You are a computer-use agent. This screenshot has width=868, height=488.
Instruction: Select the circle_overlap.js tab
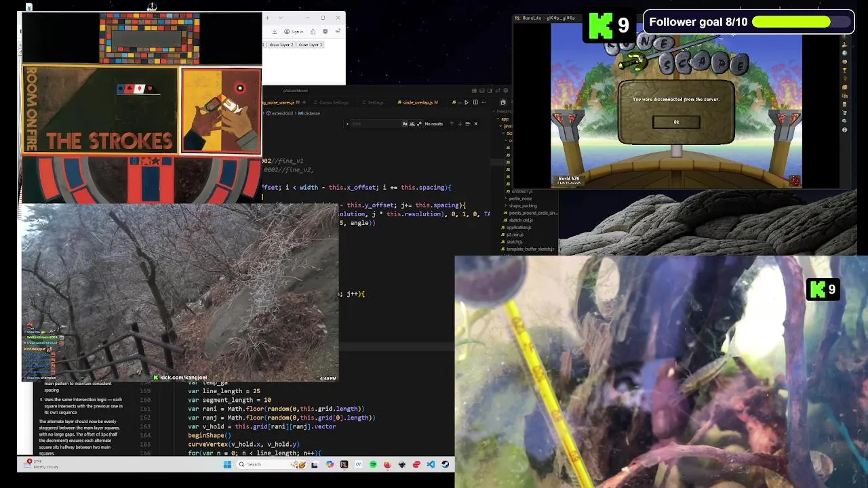[x=418, y=102]
